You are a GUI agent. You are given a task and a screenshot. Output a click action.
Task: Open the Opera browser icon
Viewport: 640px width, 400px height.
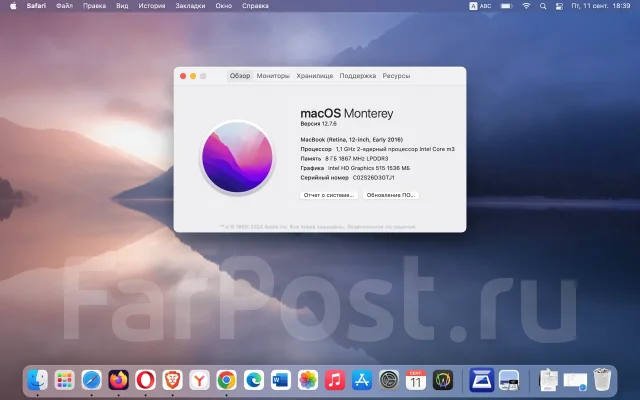(x=145, y=380)
